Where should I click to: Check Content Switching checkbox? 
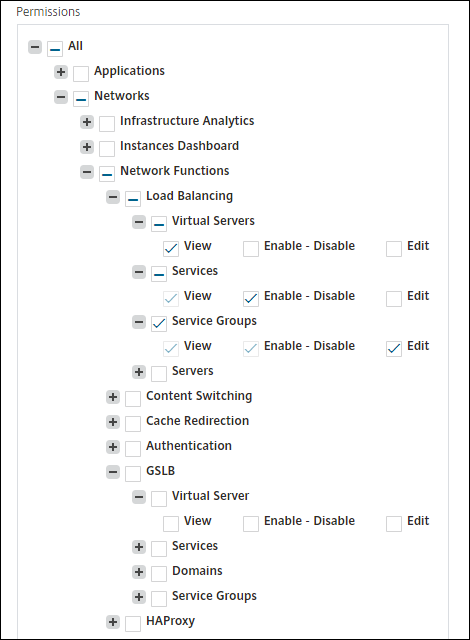133,399
